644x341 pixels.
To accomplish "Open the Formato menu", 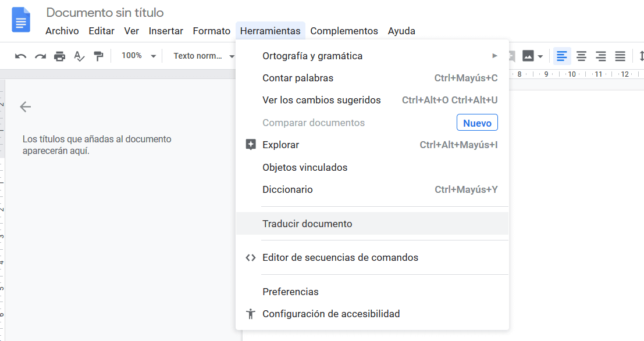I will click(x=212, y=31).
